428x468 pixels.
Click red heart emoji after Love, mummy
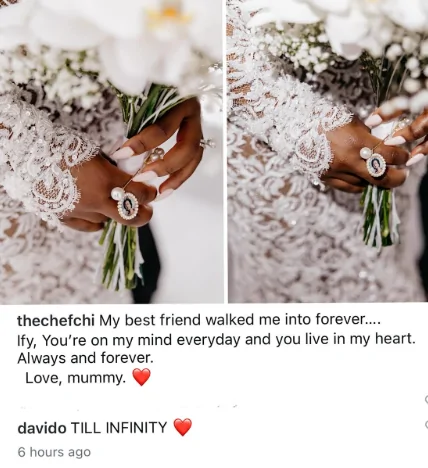click(x=141, y=377)
